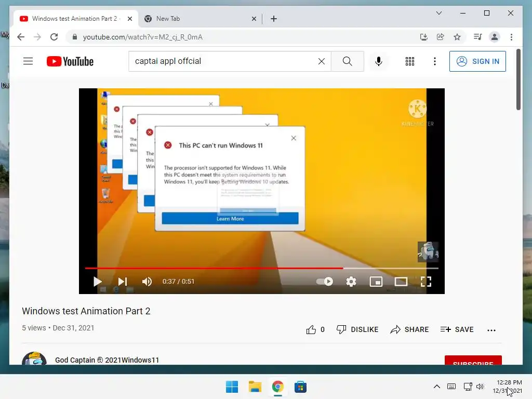
Task: Open touch keyboard tray icon
Action: 451,387
